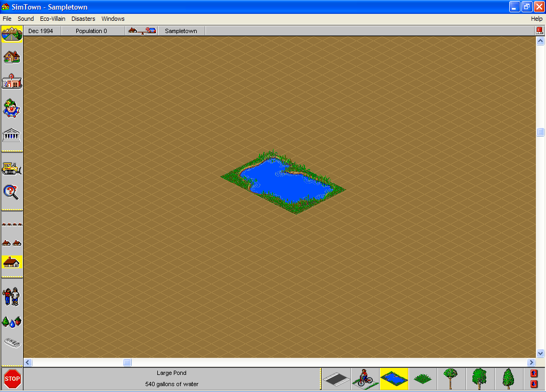Select the magnifying glass query tool
The width and height of the screenshot is (546, 392).
[12, 192]
